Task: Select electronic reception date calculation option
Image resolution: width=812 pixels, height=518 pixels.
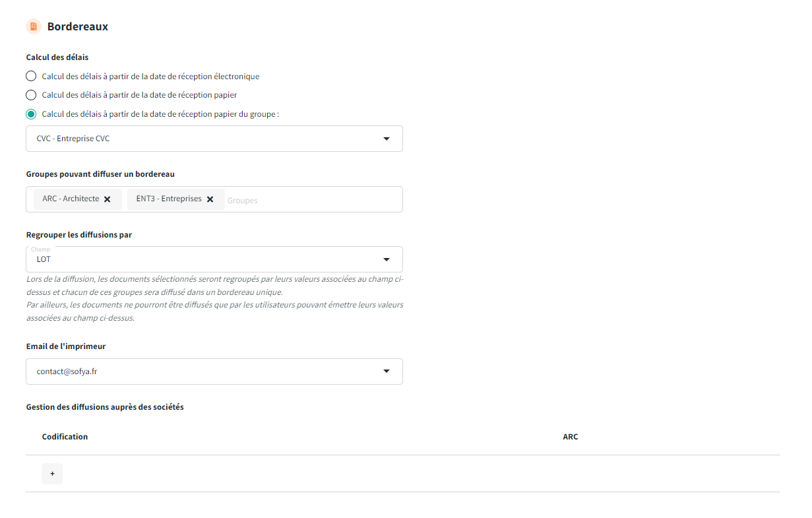Action: click(31, 76)
